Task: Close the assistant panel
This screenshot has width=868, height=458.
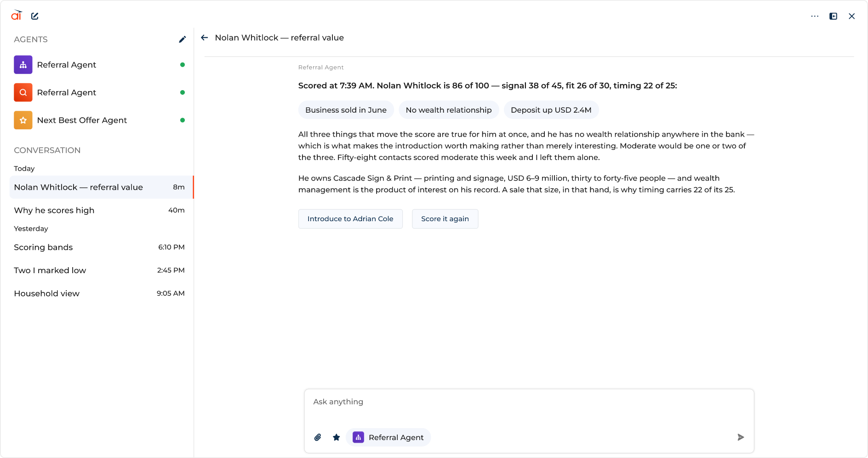Action: (x=851, y=16)
